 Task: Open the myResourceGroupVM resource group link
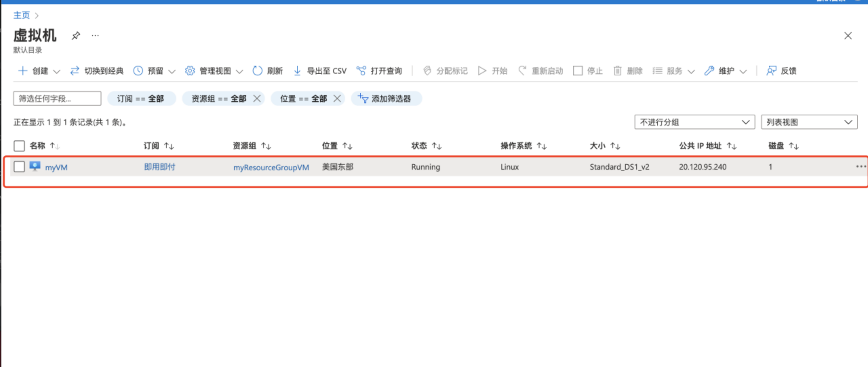(271, 167)
